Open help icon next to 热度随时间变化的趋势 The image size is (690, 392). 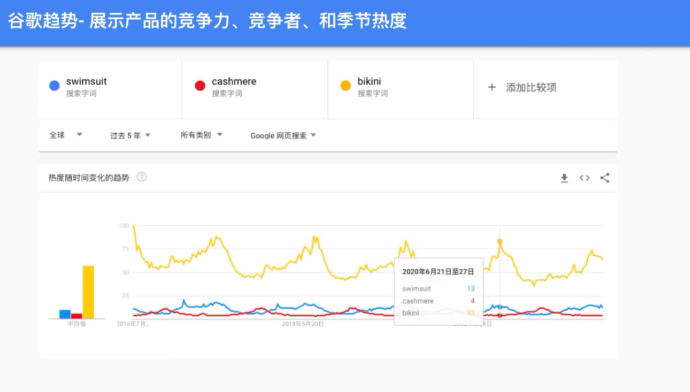pyautogui.click(x=141, y=177)
